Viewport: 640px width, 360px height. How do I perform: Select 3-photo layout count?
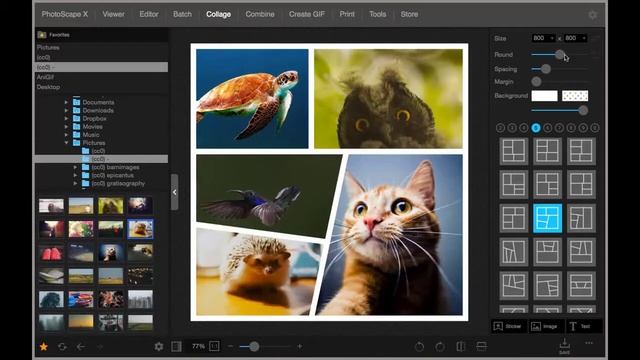[x=512, y=128]
